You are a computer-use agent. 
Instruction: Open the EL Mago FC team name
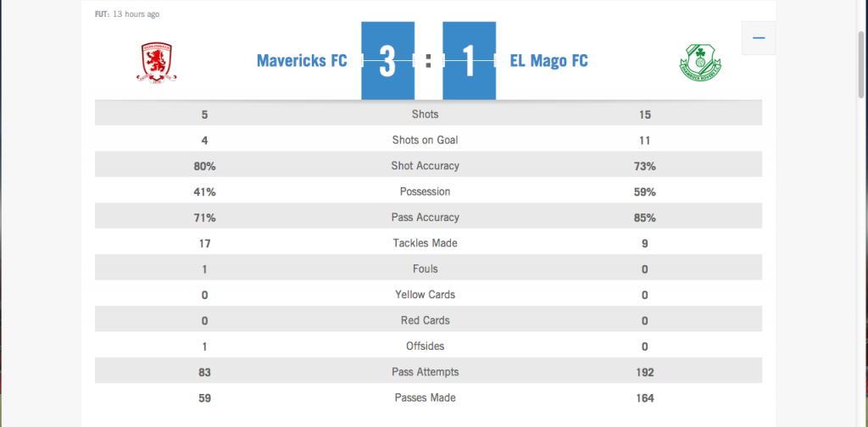point(548,61)
